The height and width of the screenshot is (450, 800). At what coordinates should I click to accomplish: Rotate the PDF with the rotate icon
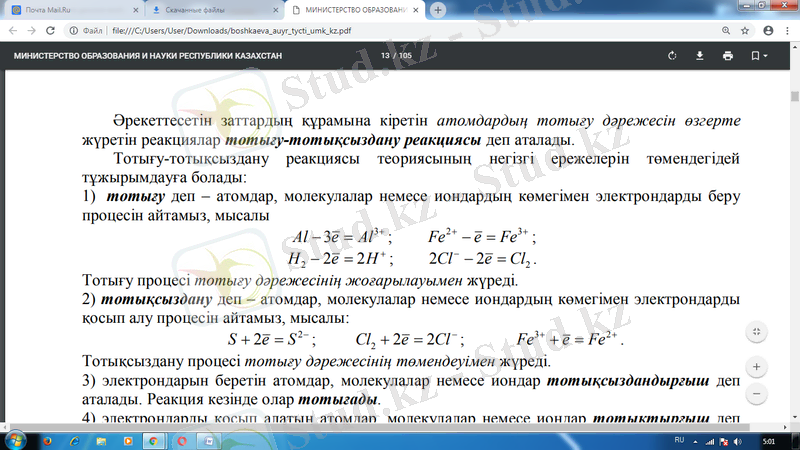tap(672, 56)
